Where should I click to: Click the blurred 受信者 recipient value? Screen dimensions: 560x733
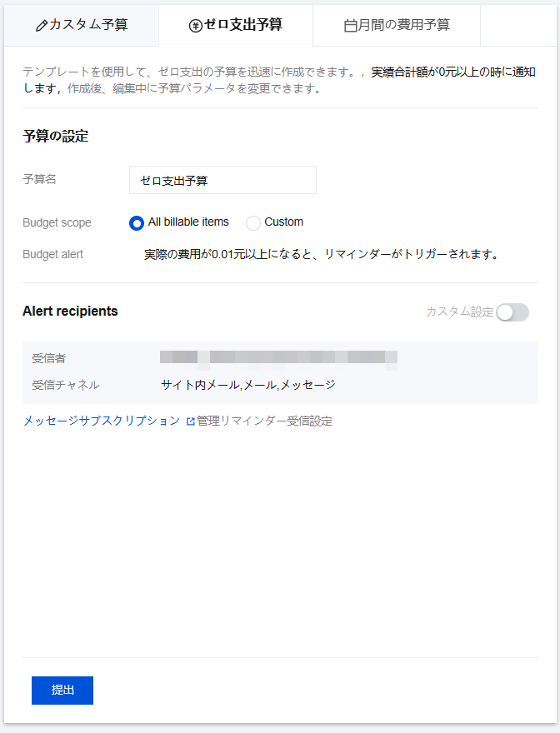[x=278, y=358]
